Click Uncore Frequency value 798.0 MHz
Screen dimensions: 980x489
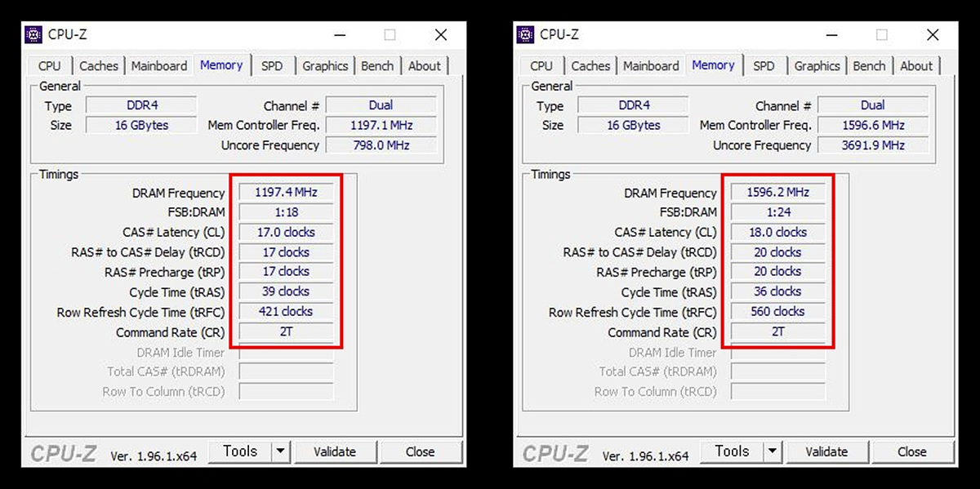[x=381, y=145]
